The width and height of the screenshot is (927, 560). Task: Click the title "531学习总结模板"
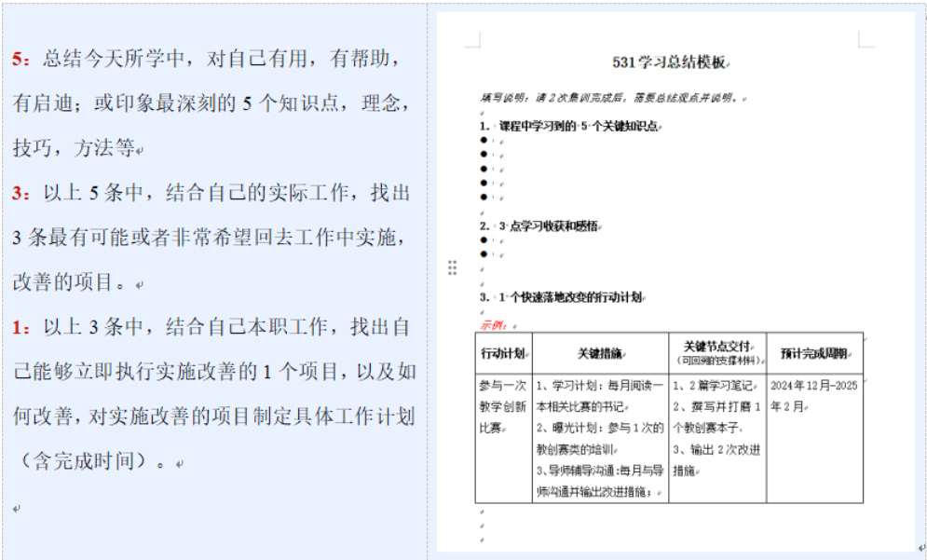pyautogui.click(x=669, y=62)
